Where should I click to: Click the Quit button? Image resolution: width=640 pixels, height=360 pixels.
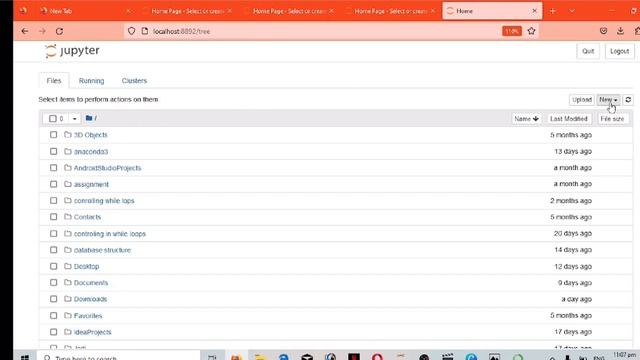[x=588, y=51]
